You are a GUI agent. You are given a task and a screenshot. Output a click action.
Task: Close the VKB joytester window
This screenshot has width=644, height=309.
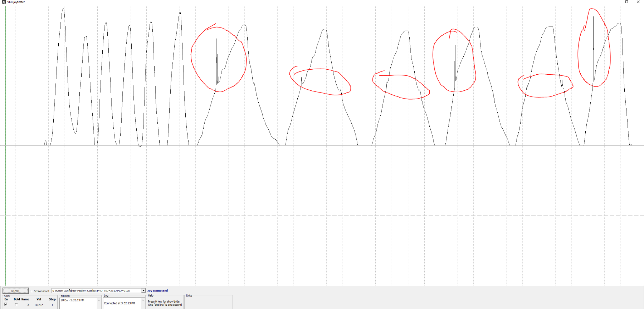[x=638, y=2]
